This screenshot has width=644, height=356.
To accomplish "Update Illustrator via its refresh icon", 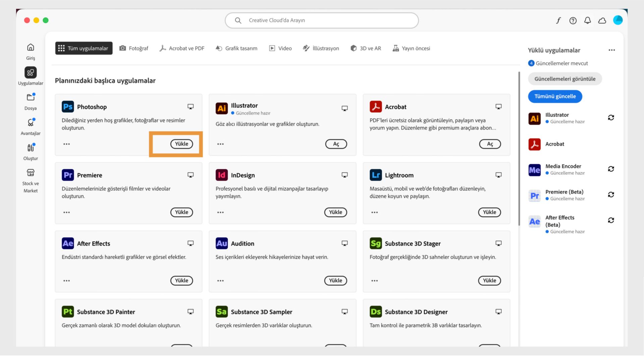I will [x=611, y=118].
